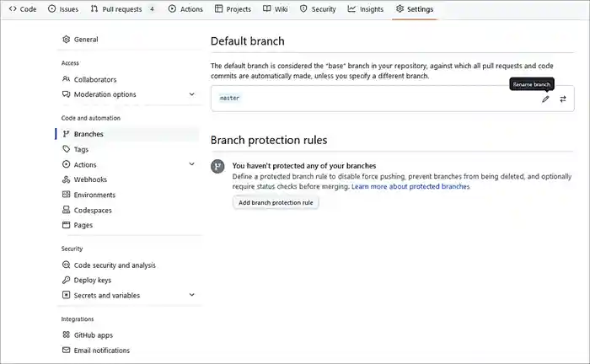Expand Secrets and variables section

coord(192,295)
